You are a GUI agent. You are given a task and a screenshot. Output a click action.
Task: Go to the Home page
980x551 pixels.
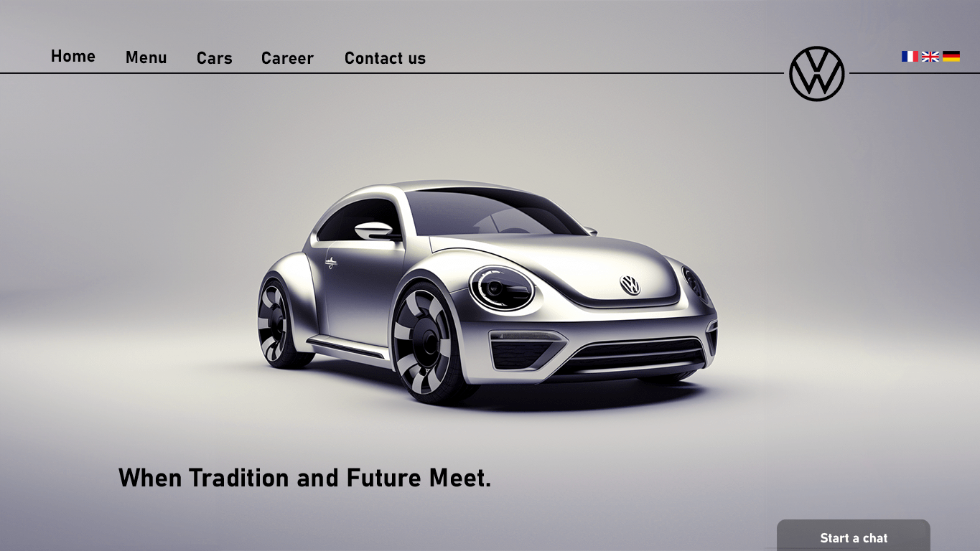[x=73, y=56]
